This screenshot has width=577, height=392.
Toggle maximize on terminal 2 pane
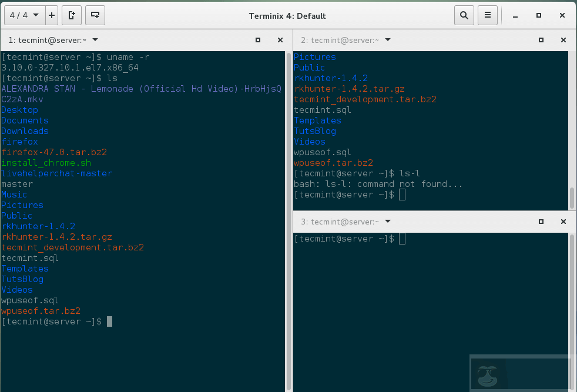point(541,40)
